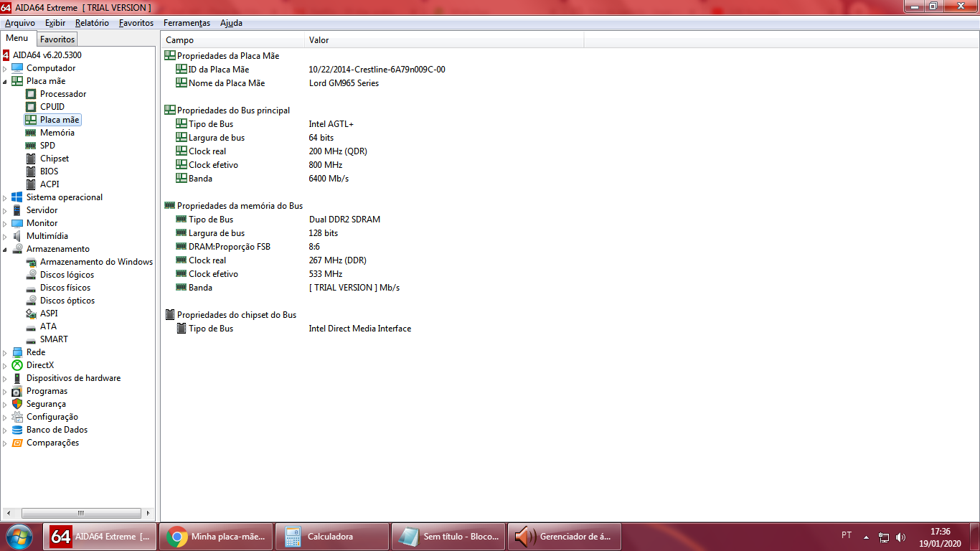The width and height of the screenshot is (980, 551).
Task: Switch to the Favoritos tab
Action: point(57,39)
